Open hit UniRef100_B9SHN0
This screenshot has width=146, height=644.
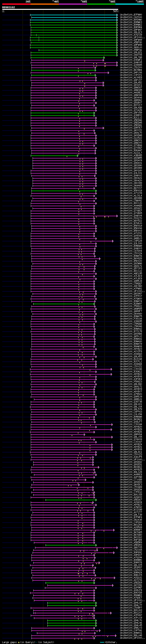(131, 20)
